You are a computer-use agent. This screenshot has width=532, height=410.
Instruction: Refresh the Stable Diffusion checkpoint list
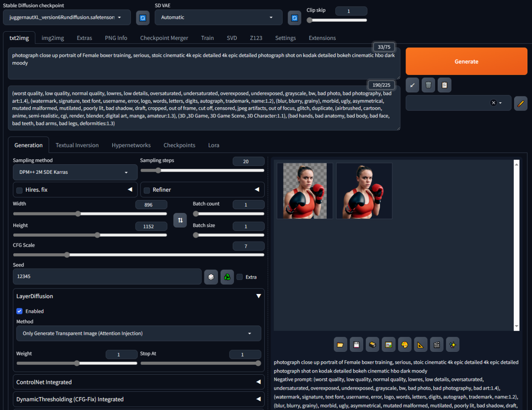(143, 18)
